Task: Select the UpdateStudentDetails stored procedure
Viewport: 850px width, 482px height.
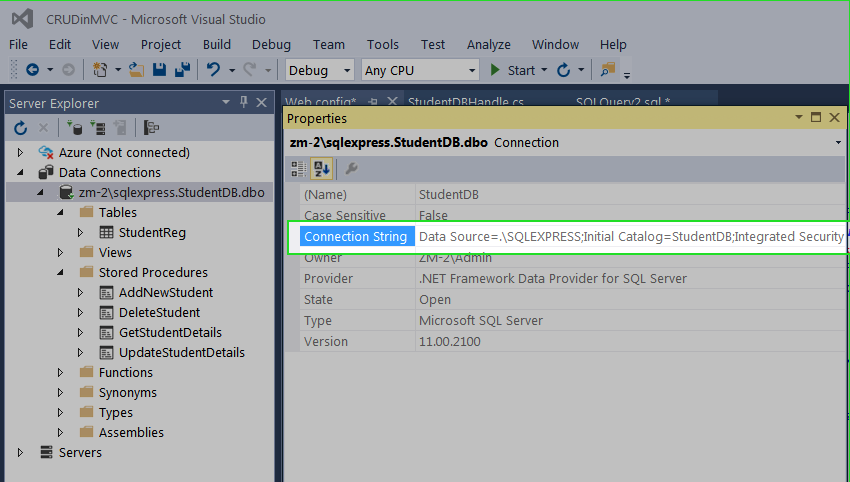Action: [x=182, y=352]
